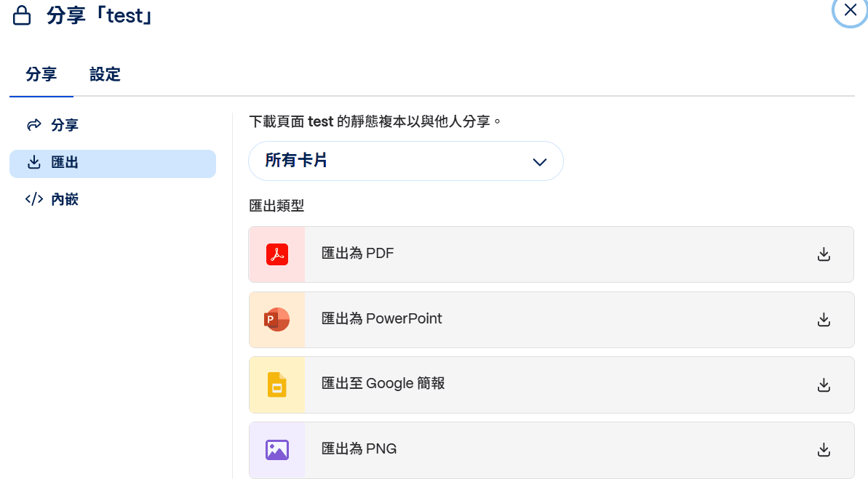Switch to the 設定 tab
The width and height of the screenshot is (868, 479).
pyautogui.click(x=105, y=74)
